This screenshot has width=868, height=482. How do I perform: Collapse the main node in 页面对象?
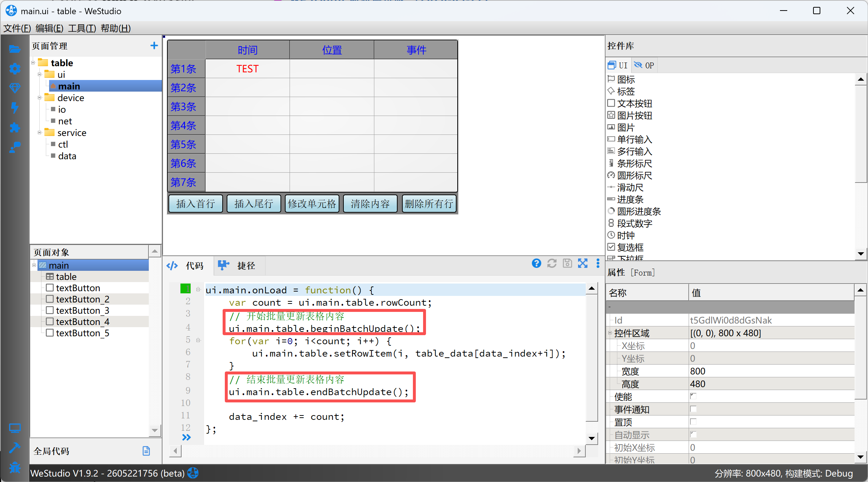[x=34, y=265]
